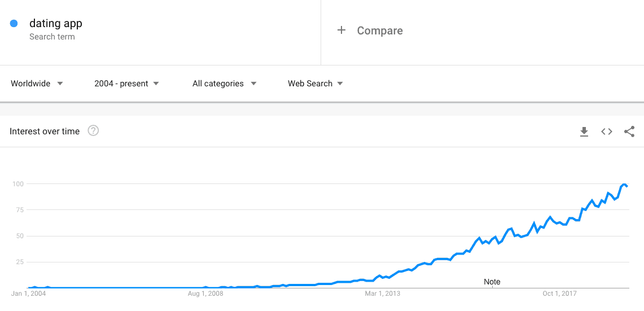
Task: Click the trend line's peak near 100
Action: [x=624, y=185]
